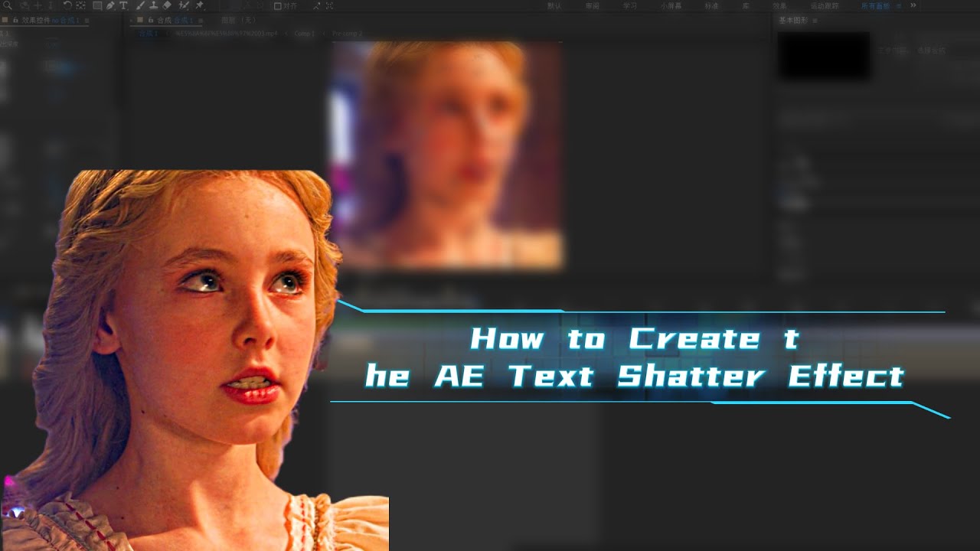Select the Roto Brush tool
The image size is (980, 551).
184,5
